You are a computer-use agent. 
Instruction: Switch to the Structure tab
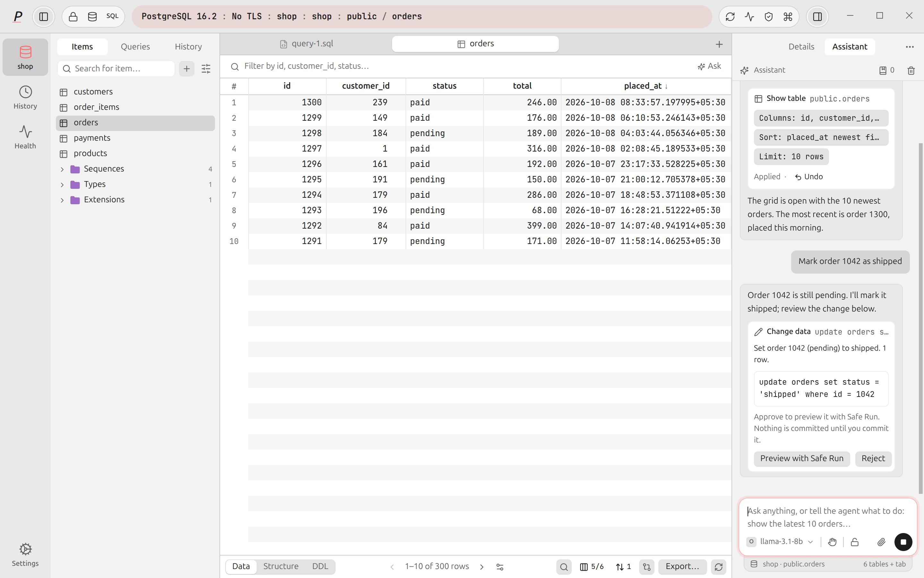(281, 566)
